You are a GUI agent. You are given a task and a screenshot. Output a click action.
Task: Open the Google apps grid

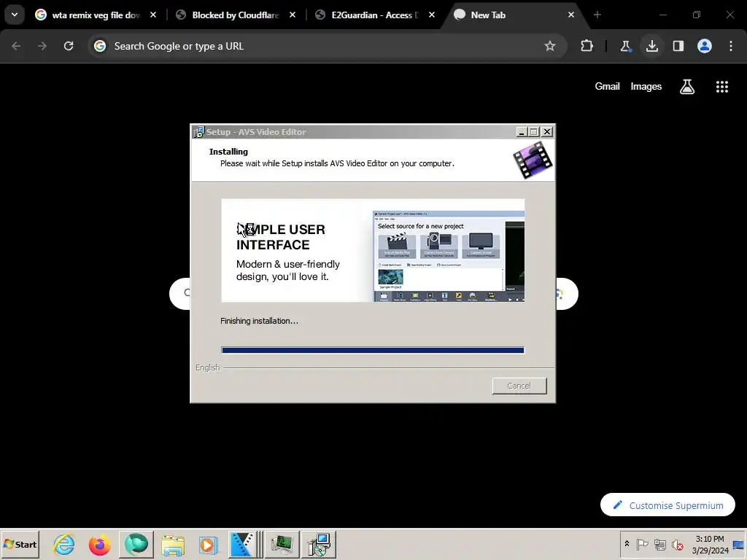coord(721,87)
